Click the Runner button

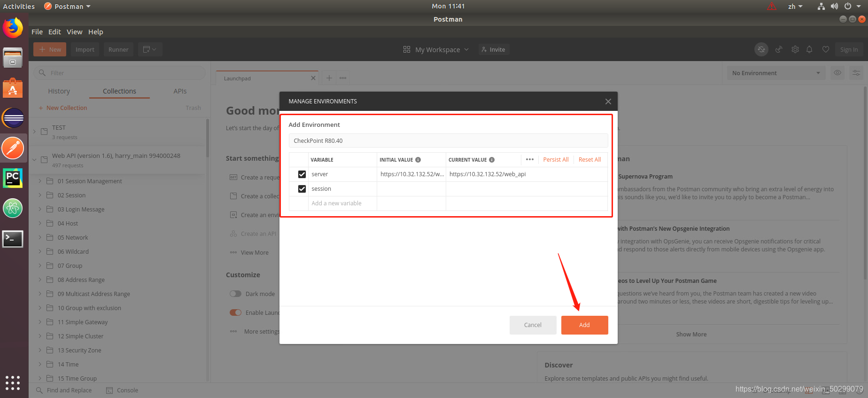point(118,49)
